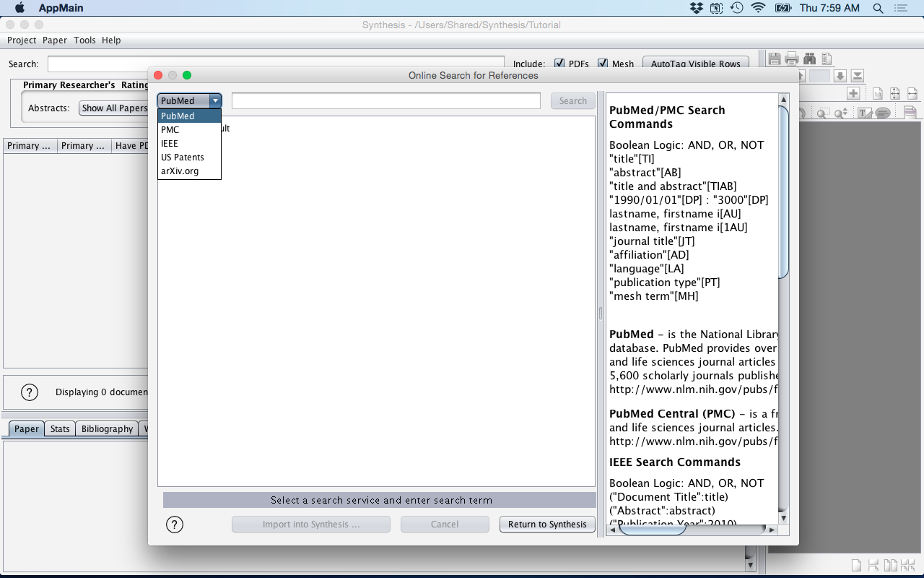This screenshot has width=924, height=578.
Task: Switch to the Paper tab
Action: (27, 428)
